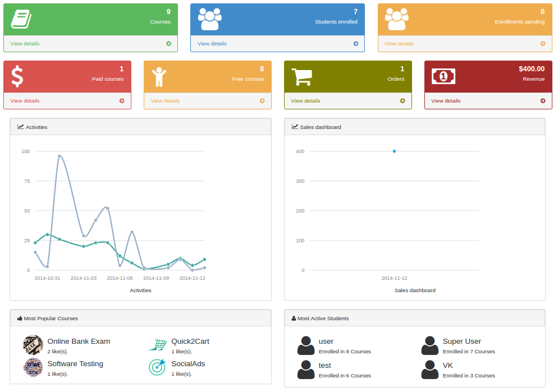
Task: Click the Super User avatar icon
Action: [x=430, y=345]
